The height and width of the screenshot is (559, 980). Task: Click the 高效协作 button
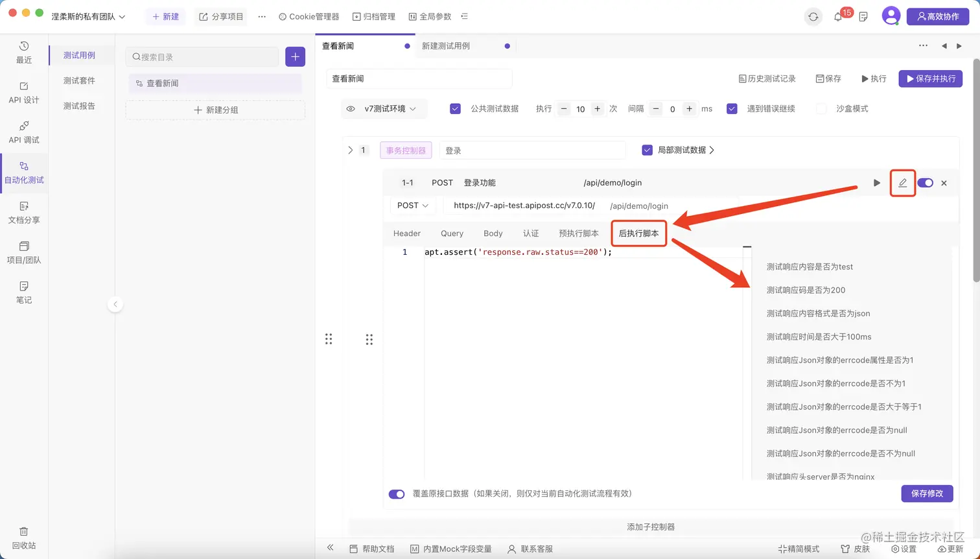coord(938,17)
